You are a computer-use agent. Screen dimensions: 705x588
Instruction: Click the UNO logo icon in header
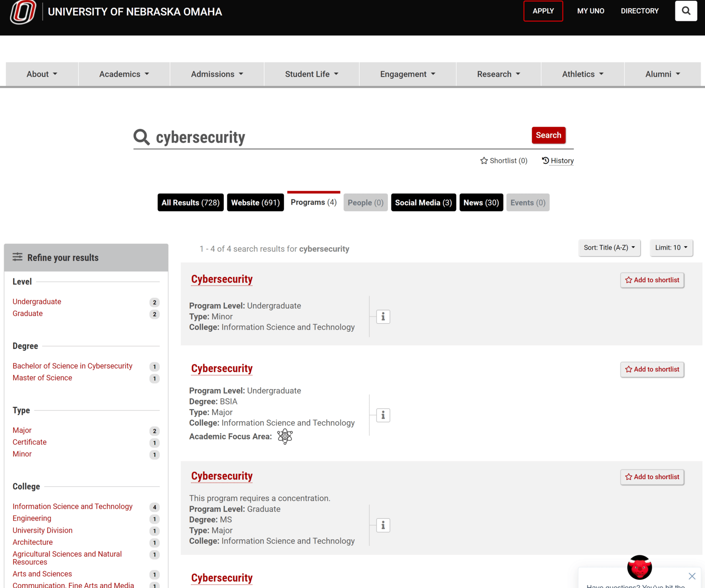pos(23,12)
